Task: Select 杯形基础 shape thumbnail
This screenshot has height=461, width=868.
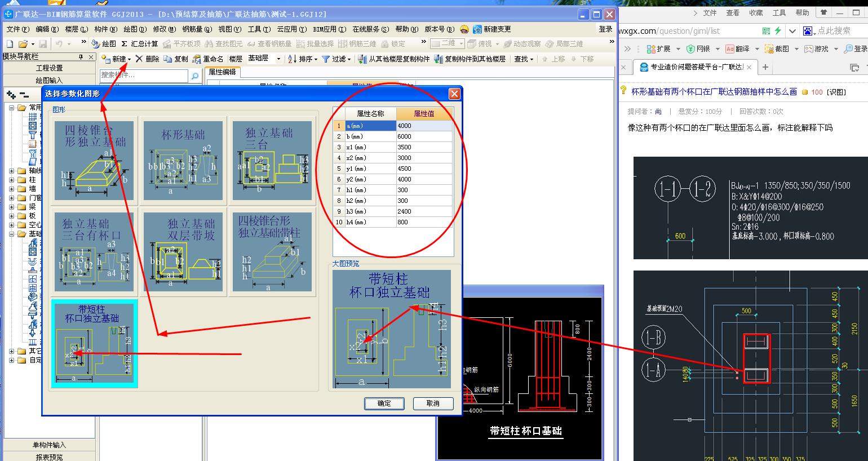Action: pos(183,161)
